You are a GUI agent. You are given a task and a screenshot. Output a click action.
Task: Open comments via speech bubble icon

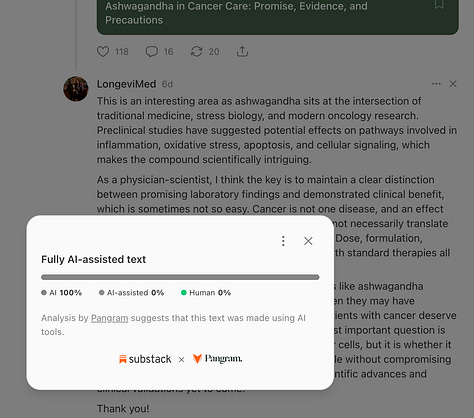pos(151,52)
